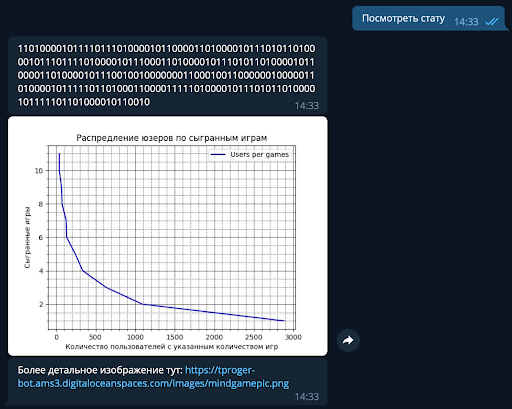Click the 14:33 time in sent message

(x=466, y=22)
